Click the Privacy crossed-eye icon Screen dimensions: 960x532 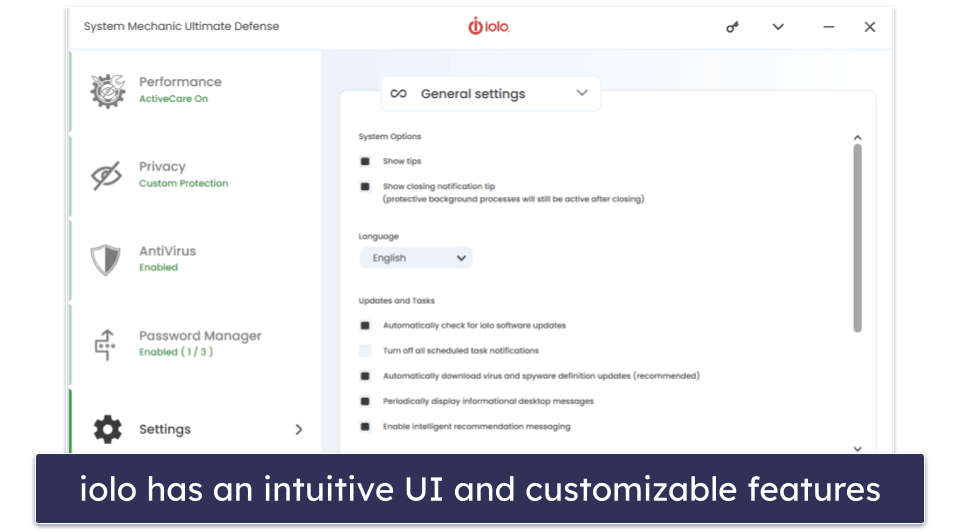coord(107,176)
